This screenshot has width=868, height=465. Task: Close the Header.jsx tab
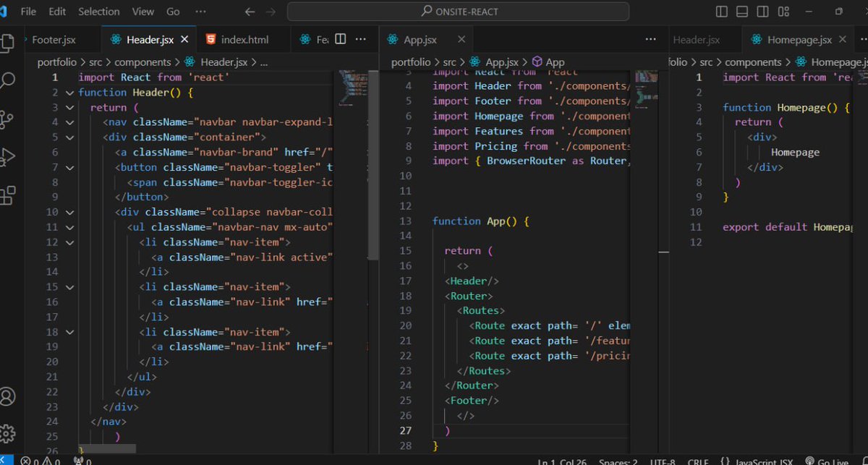pos(184,39)
